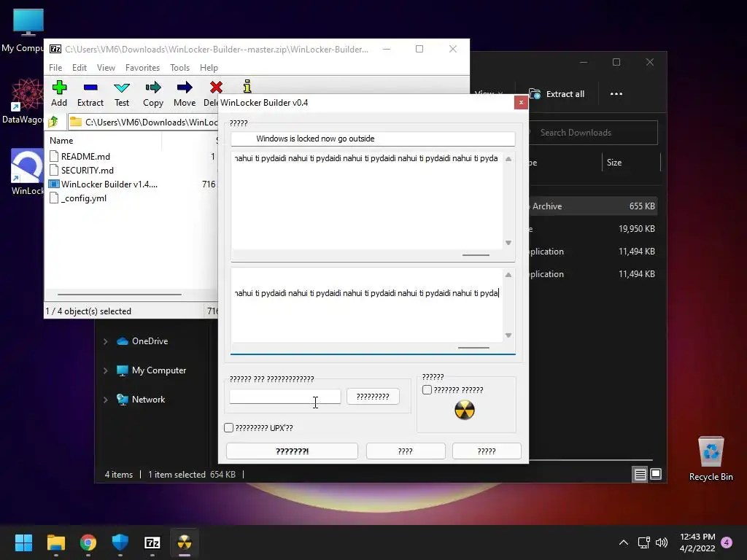Click the ????????? button beside the input field
Screen dimensions: 747x560
click(373, 396)
